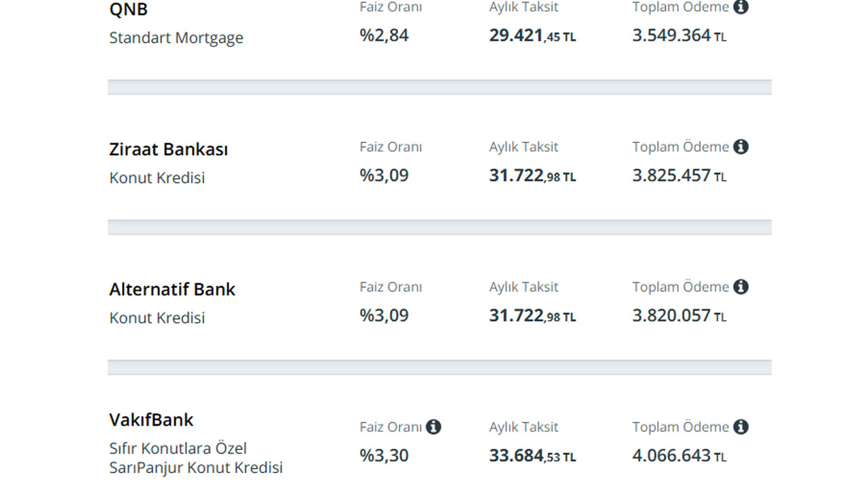This screenshot has height=488, width=868.
Task: Select Ziraat Bankası Konut Kredisi product
Action: pos(157,178)
